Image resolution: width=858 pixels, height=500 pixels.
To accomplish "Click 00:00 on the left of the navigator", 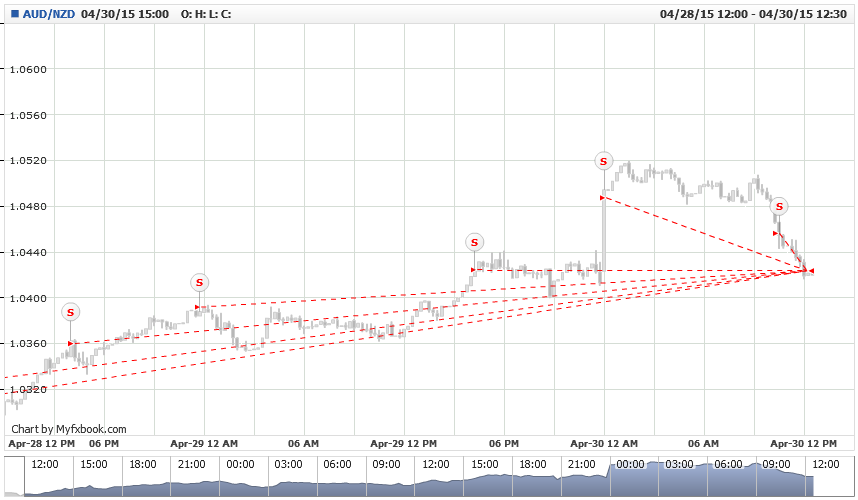I will pyautogui.click(x=240, y=464).
